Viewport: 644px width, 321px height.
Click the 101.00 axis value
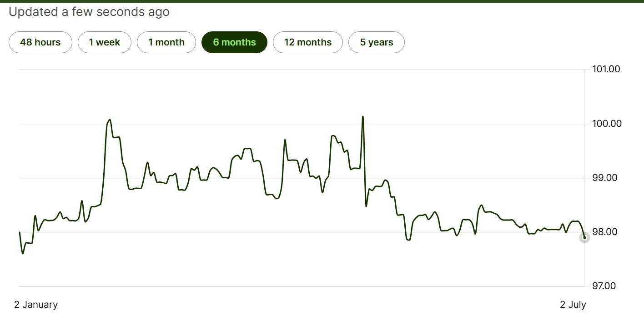pos(606,69)
